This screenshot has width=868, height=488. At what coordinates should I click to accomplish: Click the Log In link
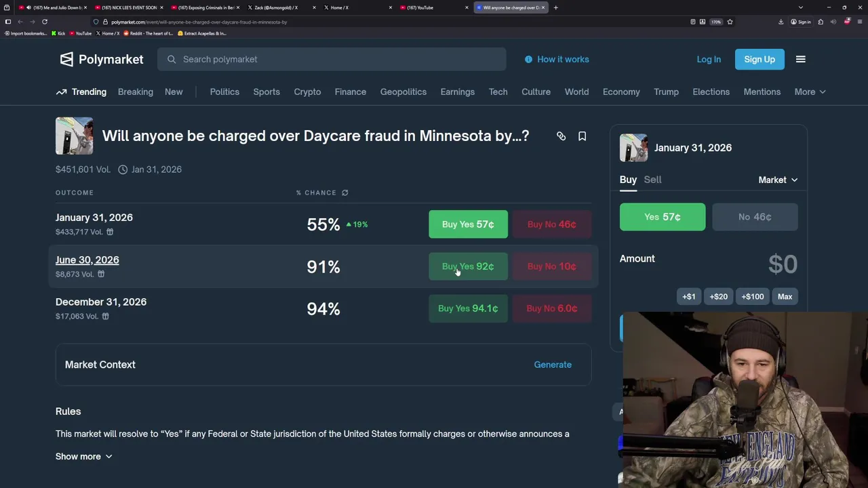[x=709, y=59]
